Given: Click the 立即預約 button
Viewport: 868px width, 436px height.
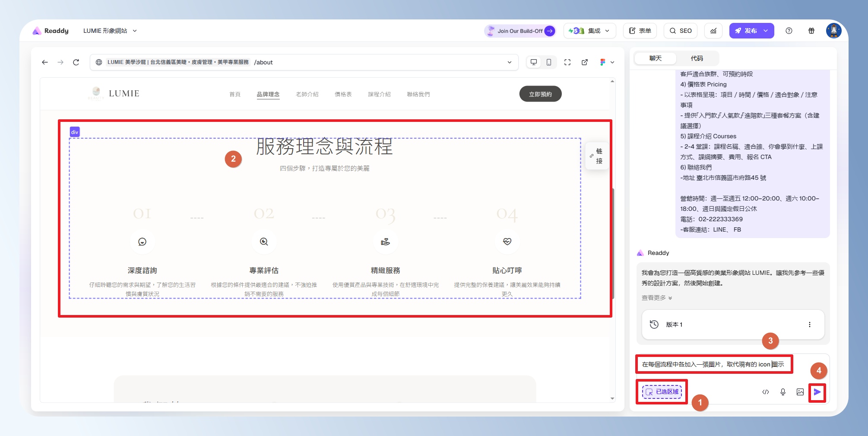Looking at the screenshot, I should (540, 94).
